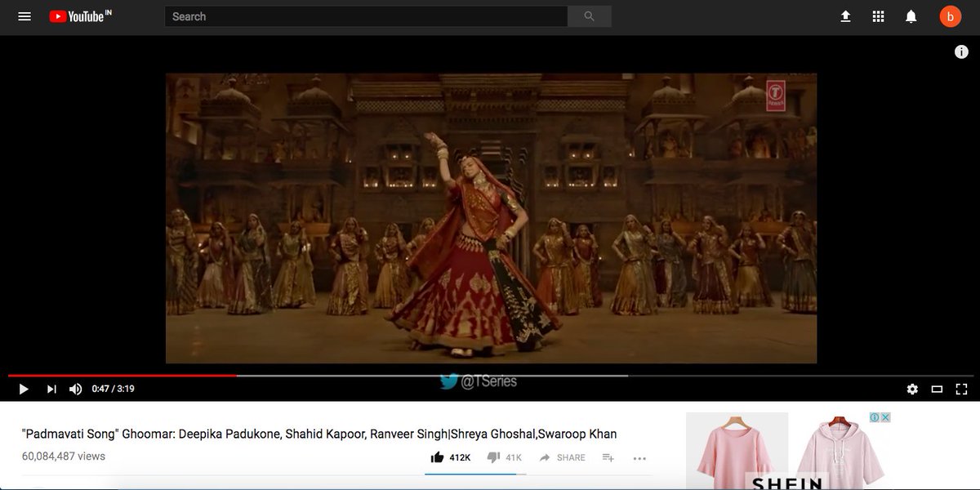Switch to theater mode
Screen dimensions: 980x490
(x=937, y=390)
